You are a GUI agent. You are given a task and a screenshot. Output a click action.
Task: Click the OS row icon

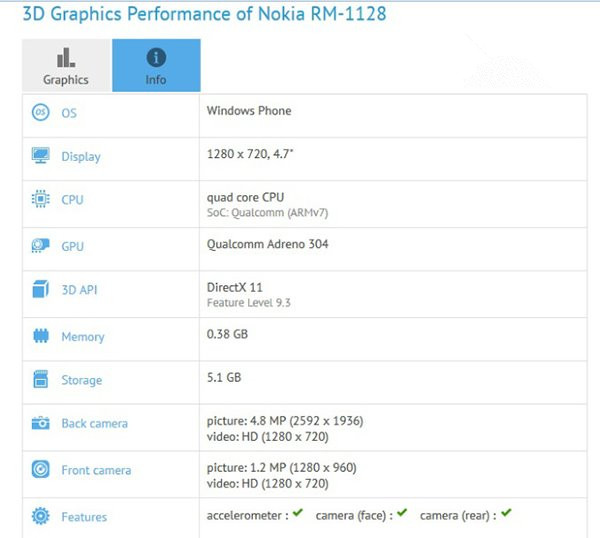coord(40,113)
